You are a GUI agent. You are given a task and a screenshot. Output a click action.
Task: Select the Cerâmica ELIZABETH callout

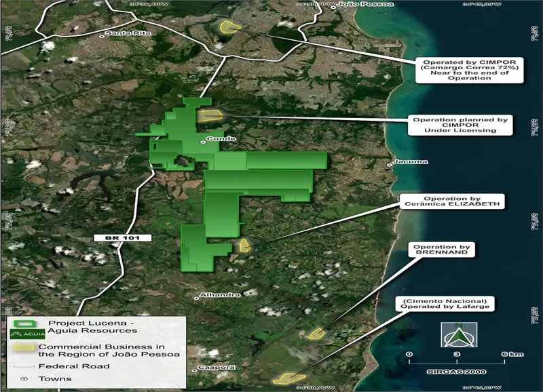coord(452,201)
